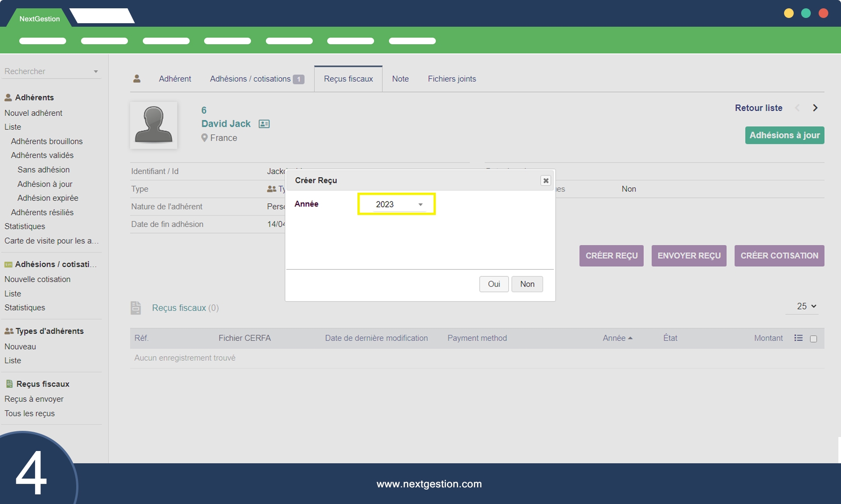Click the David Jack profile photo placeholder
This screenshot has width=841, height=504.
154,125
